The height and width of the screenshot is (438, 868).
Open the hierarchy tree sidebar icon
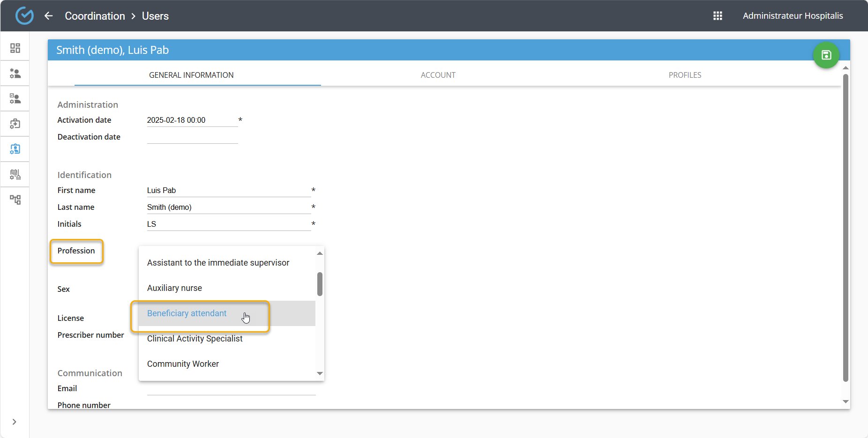pos(15,200)
